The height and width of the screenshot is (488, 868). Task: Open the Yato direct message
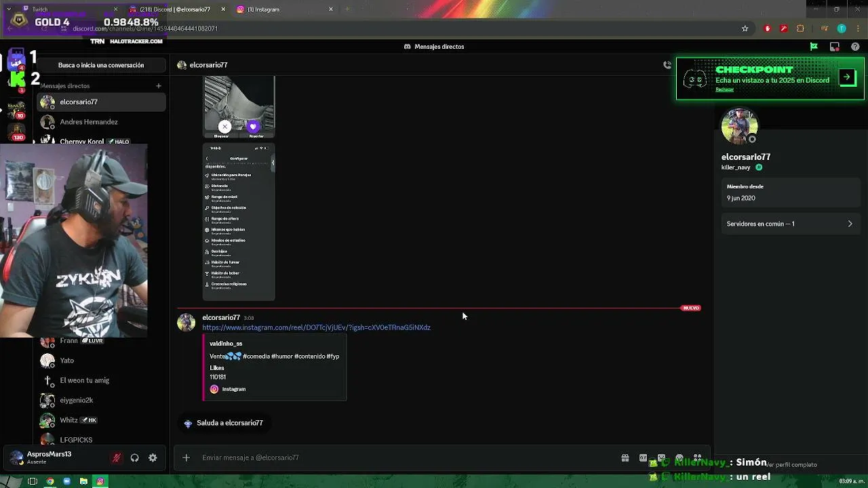[x=101, y=361]
